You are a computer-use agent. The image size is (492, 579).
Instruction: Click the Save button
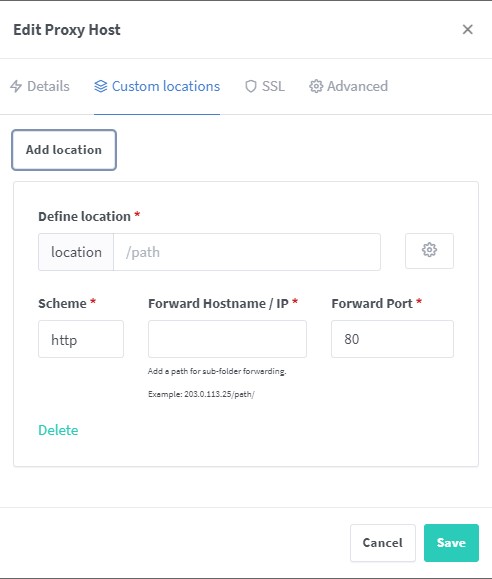(x=451, y=543)
